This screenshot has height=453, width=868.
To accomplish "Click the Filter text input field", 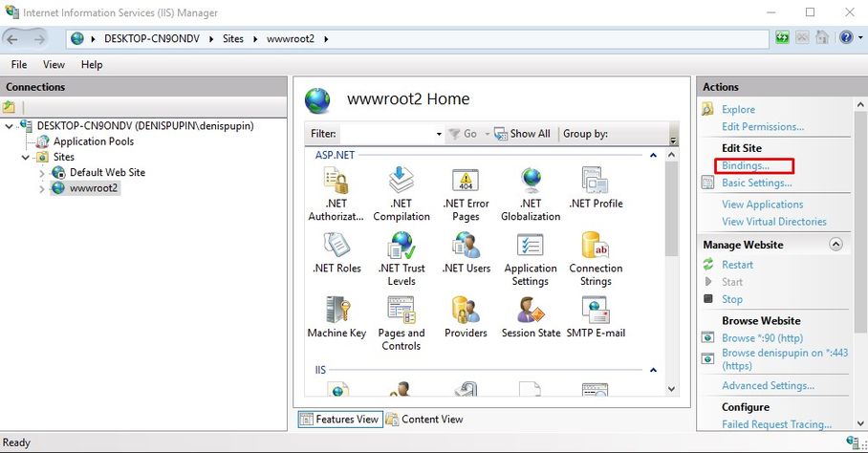I will click(x=386, y=134).
